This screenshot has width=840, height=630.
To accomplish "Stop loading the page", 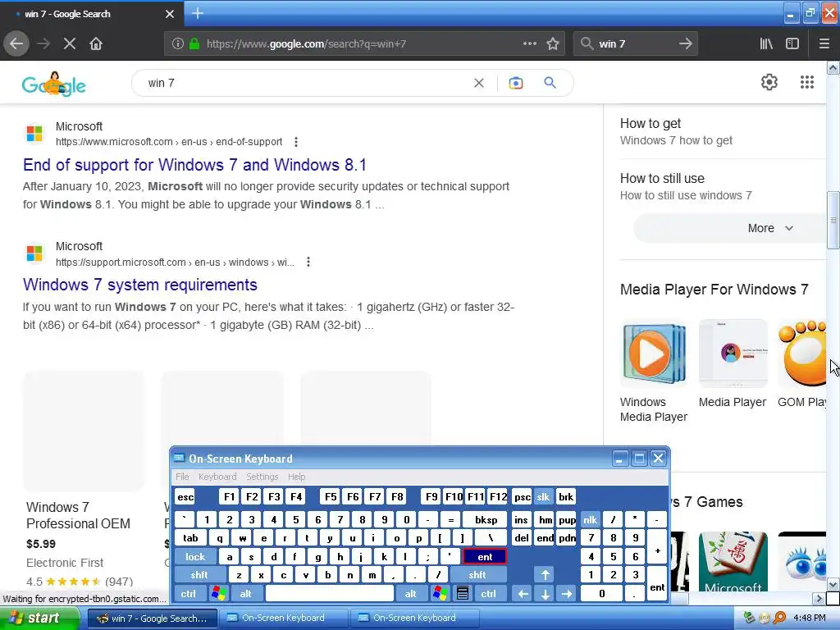I will tap(69, 44).
